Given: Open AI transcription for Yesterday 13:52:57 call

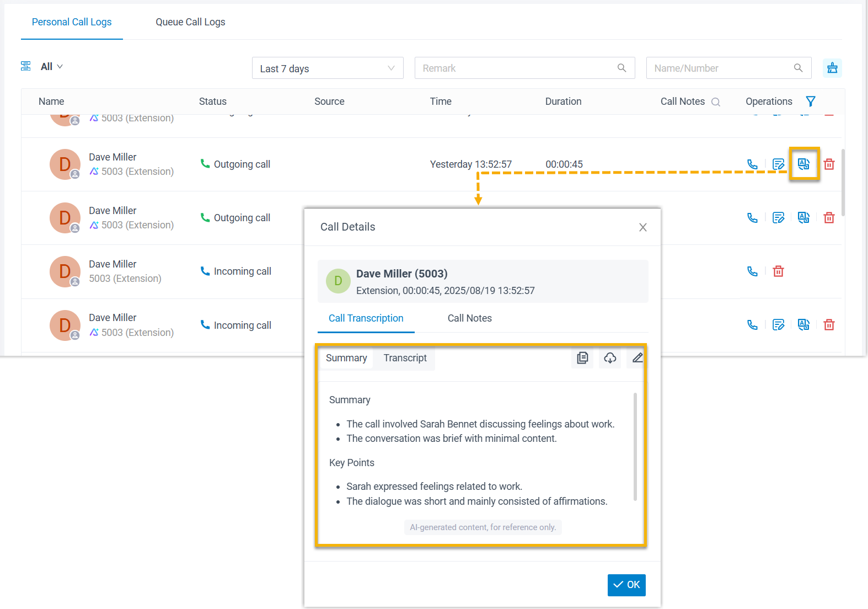Looking at the screenshot, I should (x=803, y=164).
